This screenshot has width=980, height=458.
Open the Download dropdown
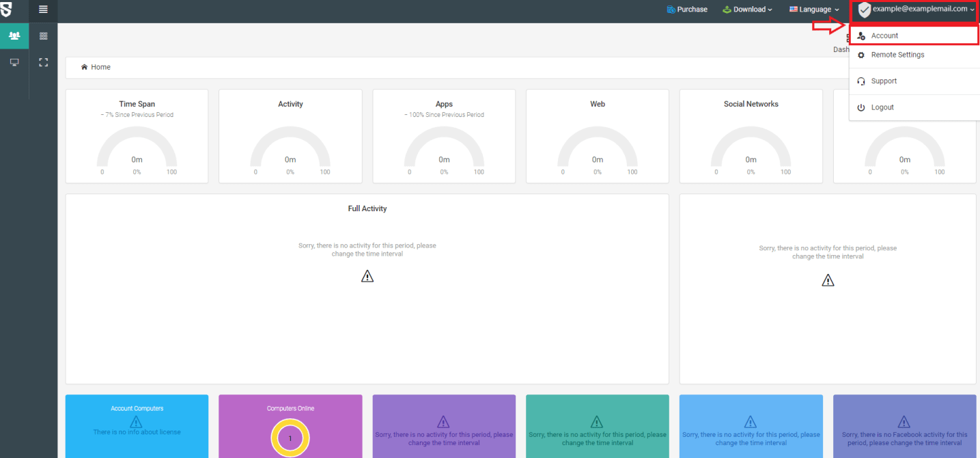(x=748, y=10)
